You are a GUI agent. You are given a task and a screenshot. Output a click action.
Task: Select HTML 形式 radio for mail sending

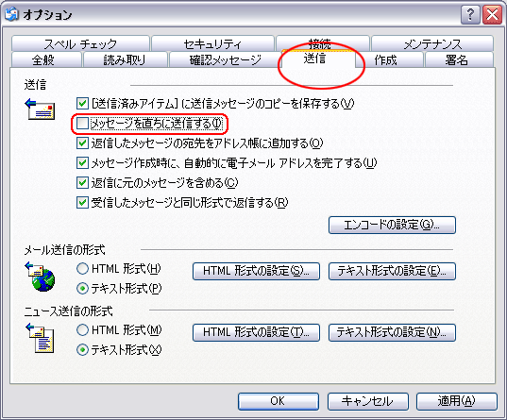pyautogui.click(x=82, y=269)
